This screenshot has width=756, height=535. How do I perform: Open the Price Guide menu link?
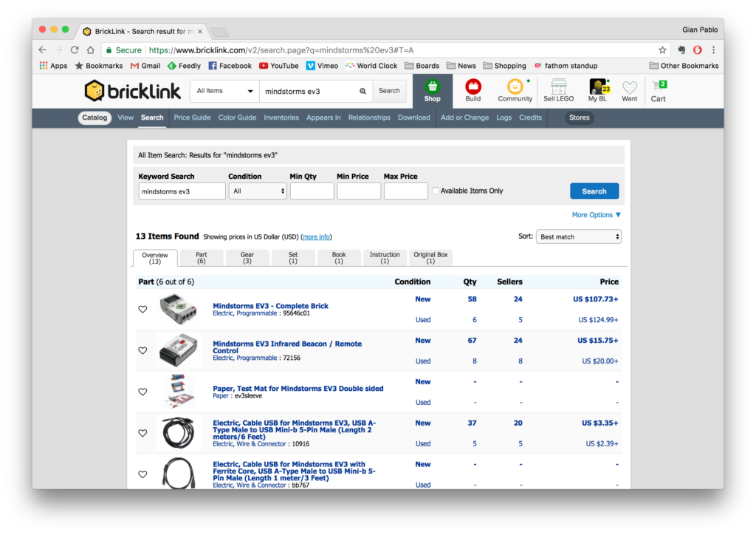tap(192, 117)
